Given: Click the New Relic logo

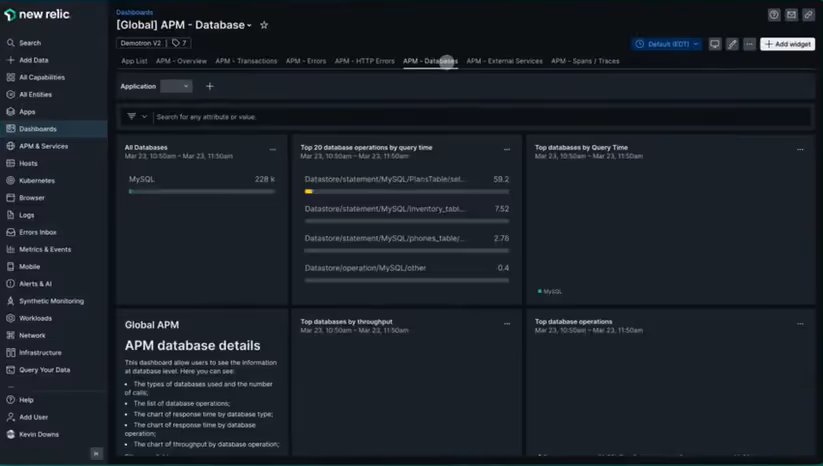Looking at the screenshot, I should point(37,15).
